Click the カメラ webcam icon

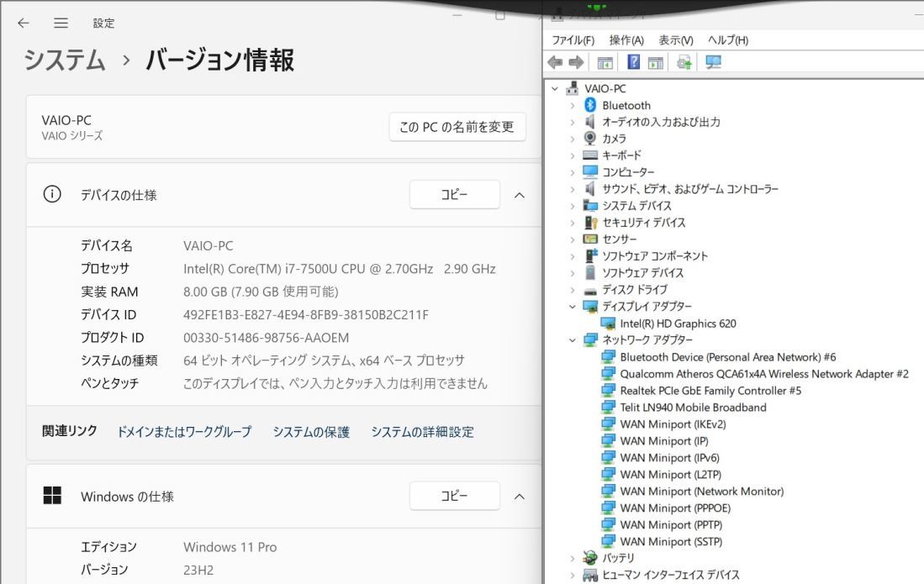pyautogui.click(x=590, y=139)
